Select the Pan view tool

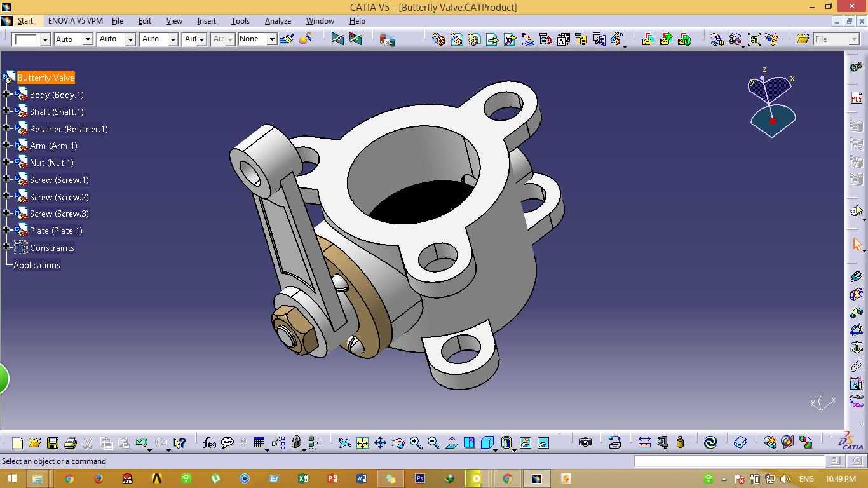[380, 443]
